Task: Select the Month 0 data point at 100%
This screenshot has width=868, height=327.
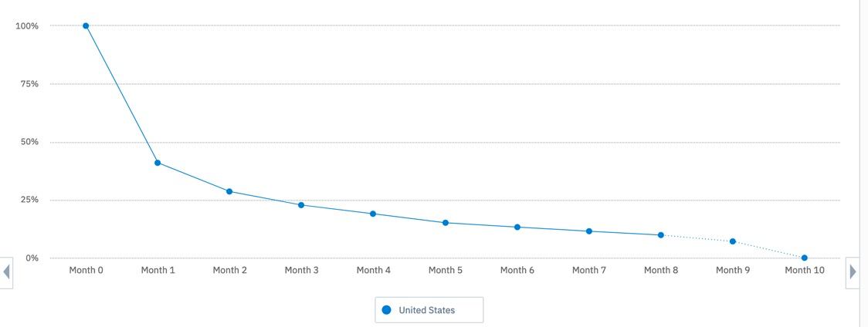Action: point(86,26)
